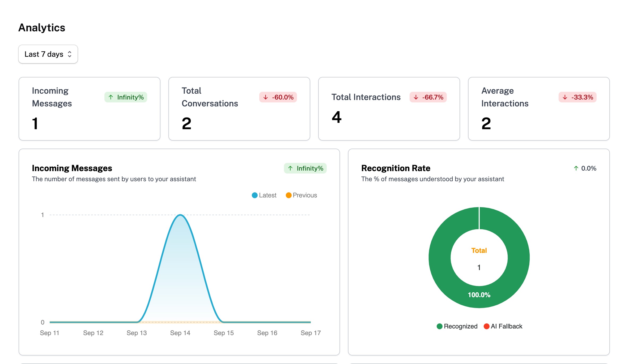Click the Sep 13 axis label

tap(137, 333)
